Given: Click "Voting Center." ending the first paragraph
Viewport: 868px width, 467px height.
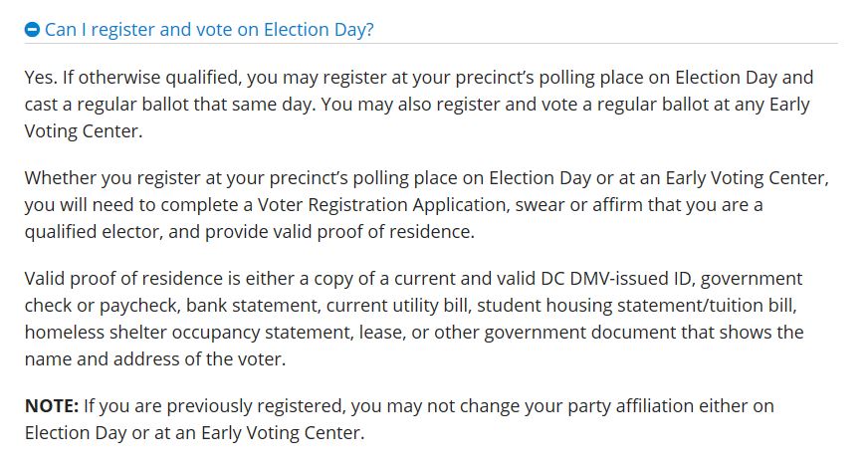Looking at the screenshot, I should [84, 131].
